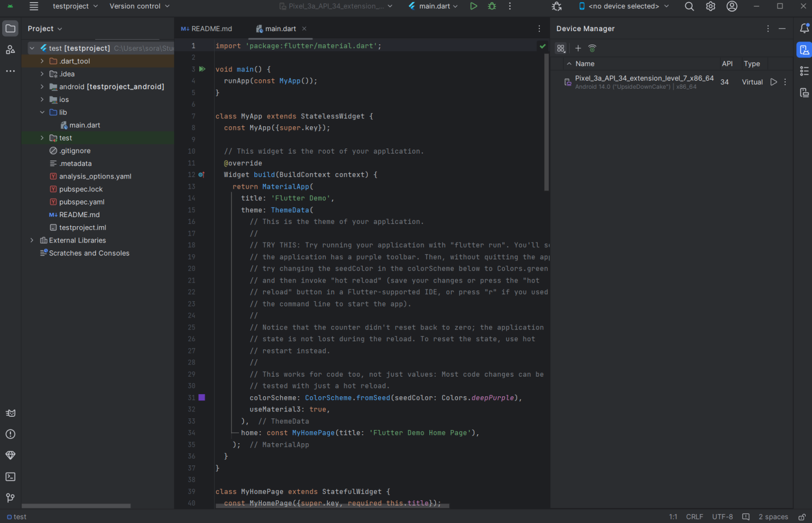Launch the Pixel_3a emulator with its play button
Screen dimensions: 812x523
(x=773, y=82)
